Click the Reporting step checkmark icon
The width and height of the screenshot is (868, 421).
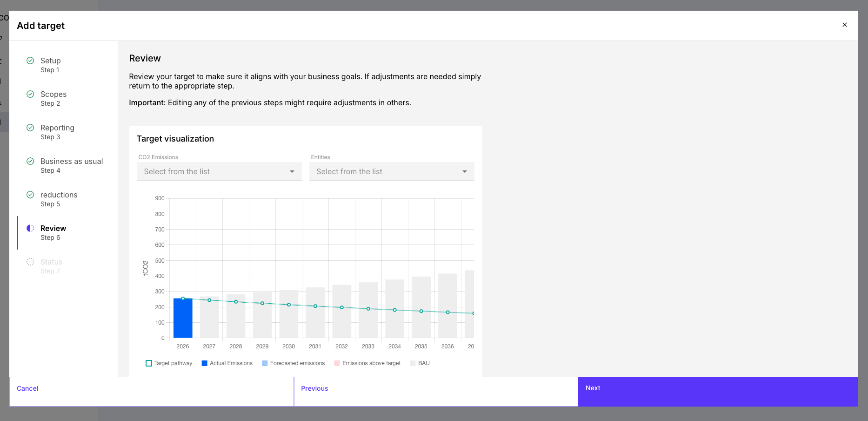[x=30, y=128]
